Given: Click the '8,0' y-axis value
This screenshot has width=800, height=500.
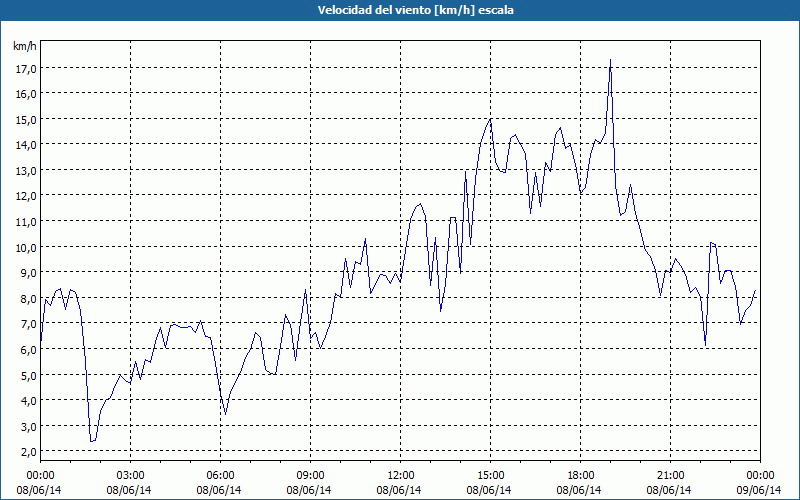Looking at the screenshot, I should coord(28,298).
